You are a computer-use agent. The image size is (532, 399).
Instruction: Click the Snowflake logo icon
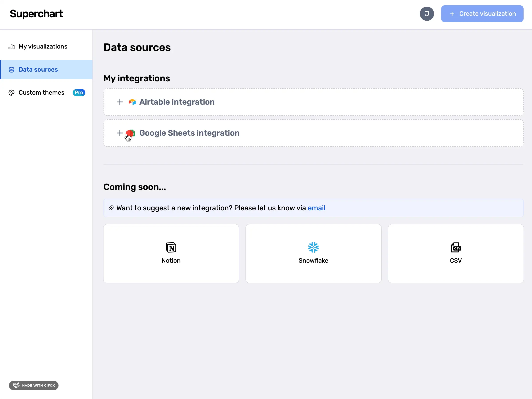[313, 247]
